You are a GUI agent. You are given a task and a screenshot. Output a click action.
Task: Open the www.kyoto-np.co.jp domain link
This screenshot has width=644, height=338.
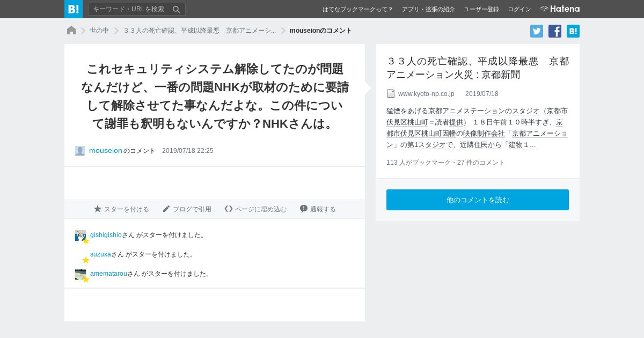click(x=426, y=93)
